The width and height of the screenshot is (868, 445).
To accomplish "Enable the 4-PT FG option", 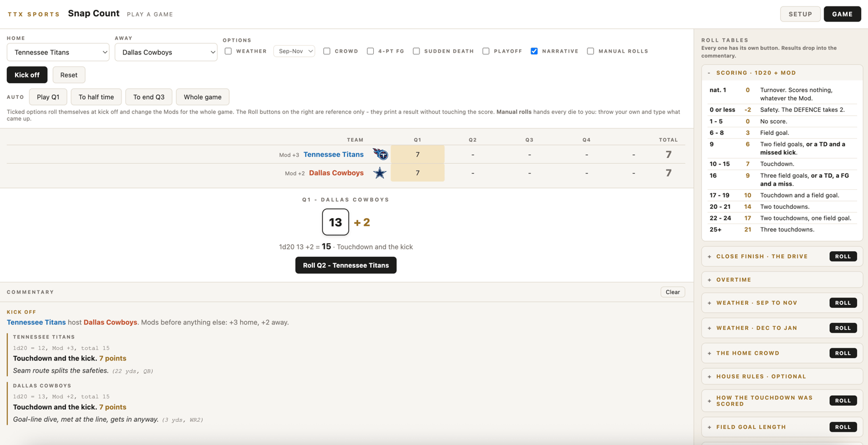I will click(370, 51).
